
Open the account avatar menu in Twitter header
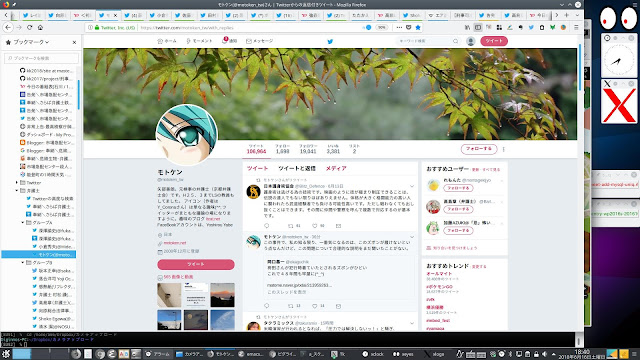coord(471,41)
